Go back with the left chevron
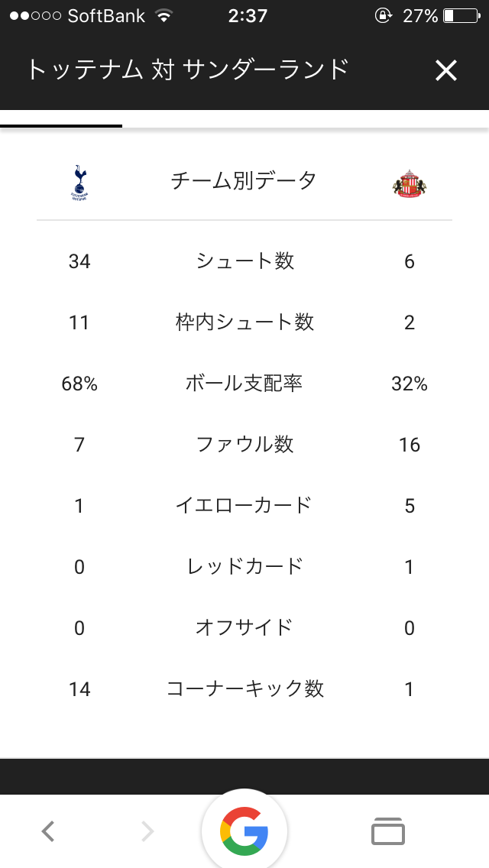489x868 pixels. pos(48,831)
